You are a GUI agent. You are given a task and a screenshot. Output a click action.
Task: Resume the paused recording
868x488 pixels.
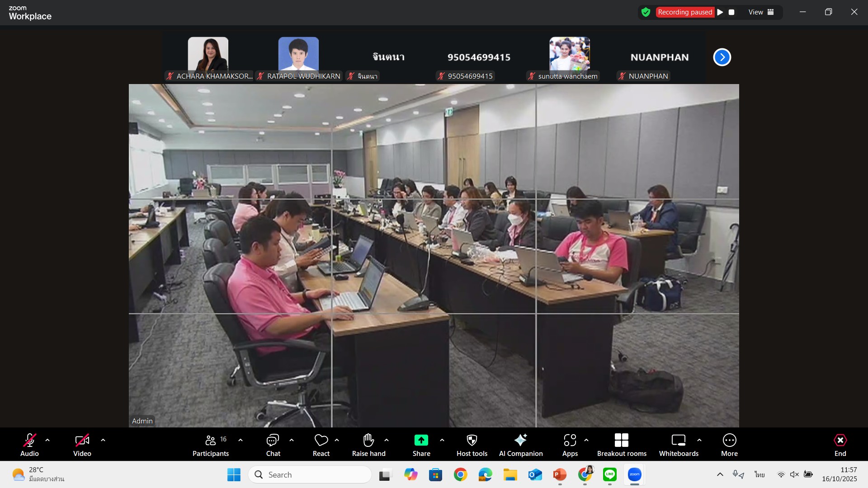pyautogui.click(x=720, y=12)
